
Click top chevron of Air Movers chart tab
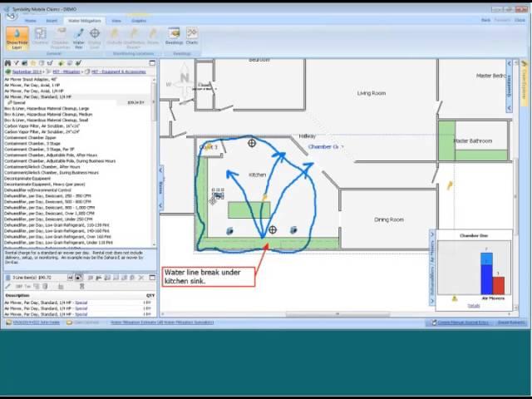[x=432, y=234]
